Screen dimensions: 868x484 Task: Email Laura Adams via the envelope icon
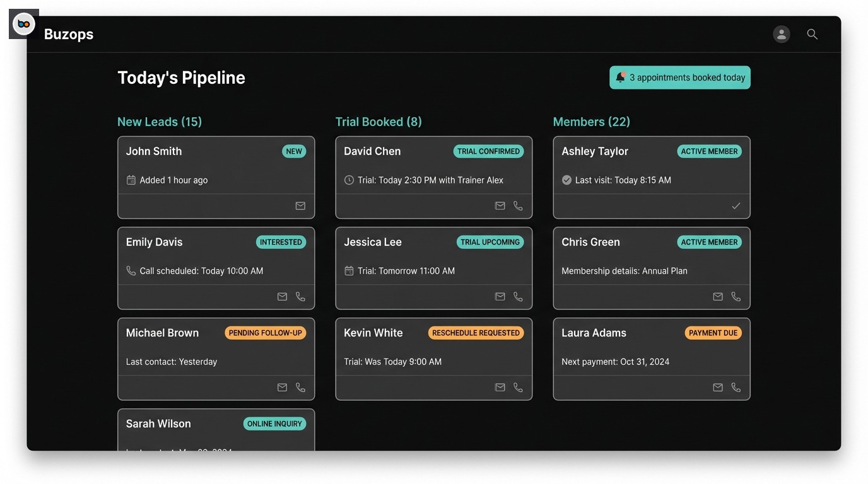pos(718,387)
